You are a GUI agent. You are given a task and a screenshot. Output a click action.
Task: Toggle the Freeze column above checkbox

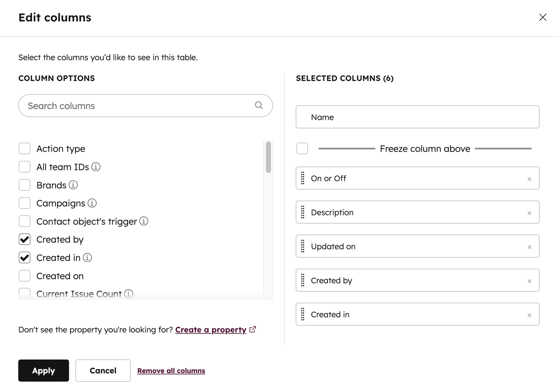(302, 148)
